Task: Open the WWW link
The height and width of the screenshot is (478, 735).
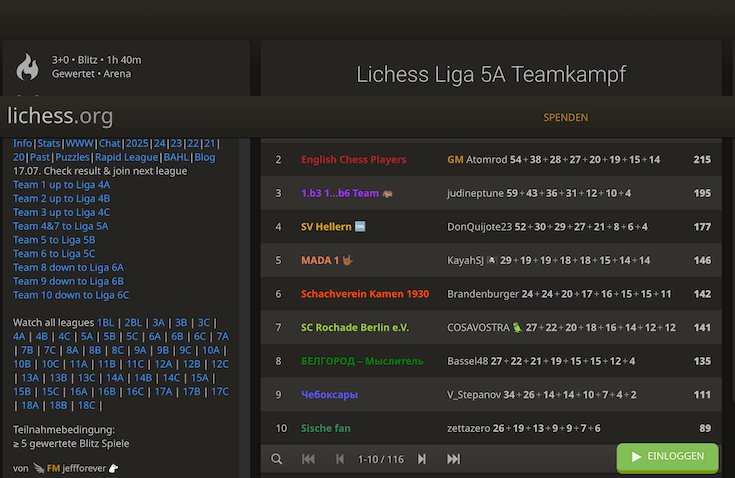Action: 79,143
